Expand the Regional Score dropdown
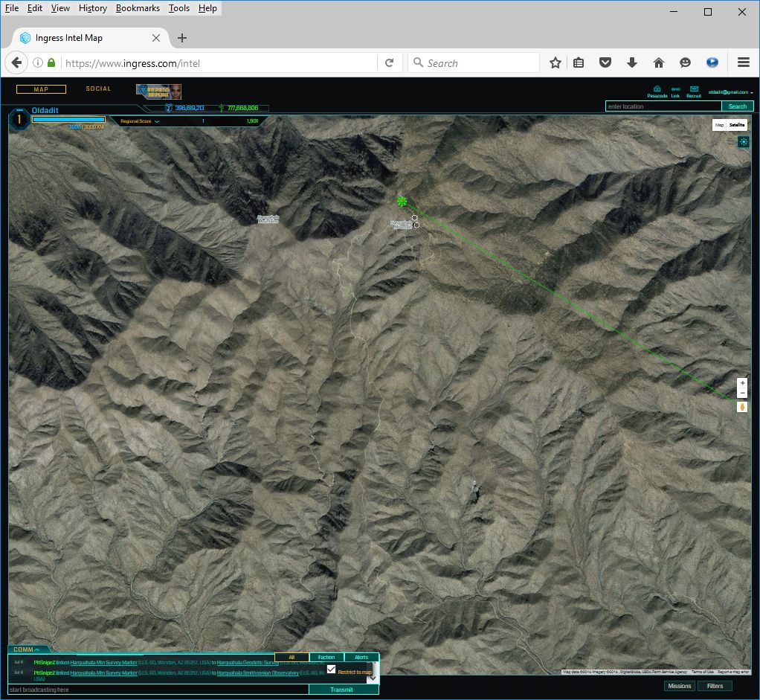 point(141,121)
